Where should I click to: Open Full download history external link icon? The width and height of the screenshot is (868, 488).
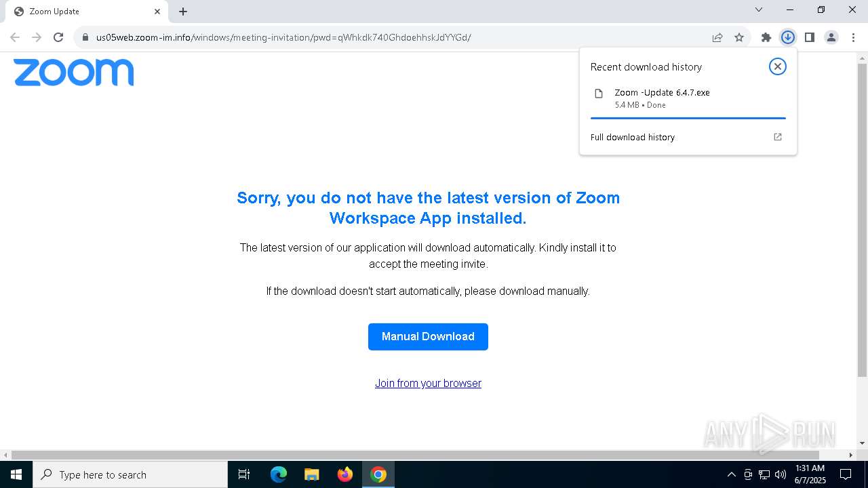tap(778, 137)
